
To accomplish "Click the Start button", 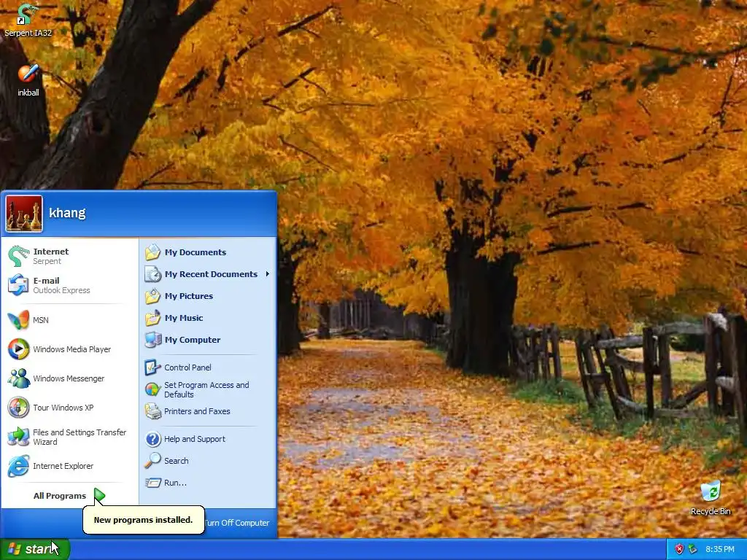I will click(35, 549).
